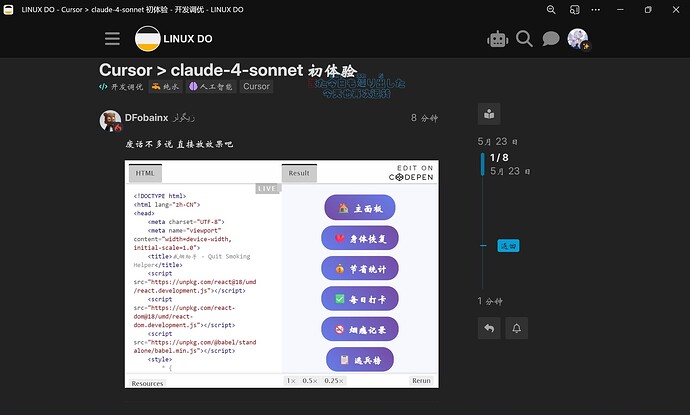Set CodePen preview zoom to 1×
This screenshot has width=690, height=415.
(291, 381)
